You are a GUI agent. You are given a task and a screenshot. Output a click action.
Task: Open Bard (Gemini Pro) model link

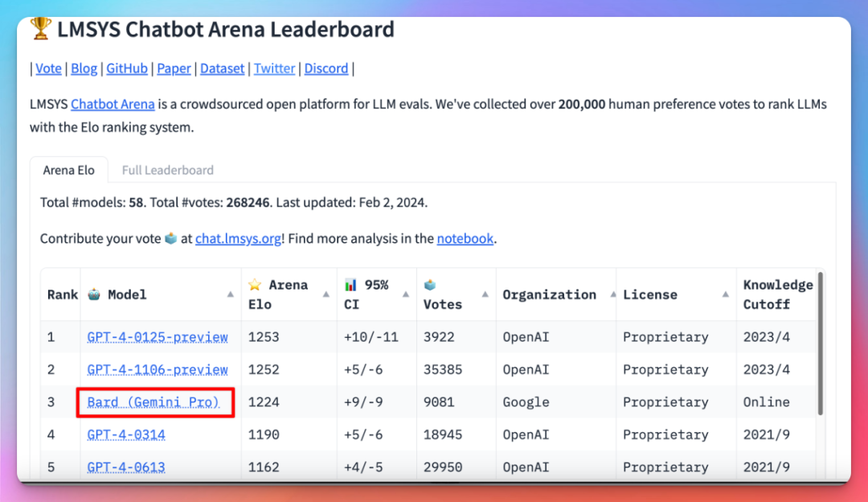[x=154, y=402]
